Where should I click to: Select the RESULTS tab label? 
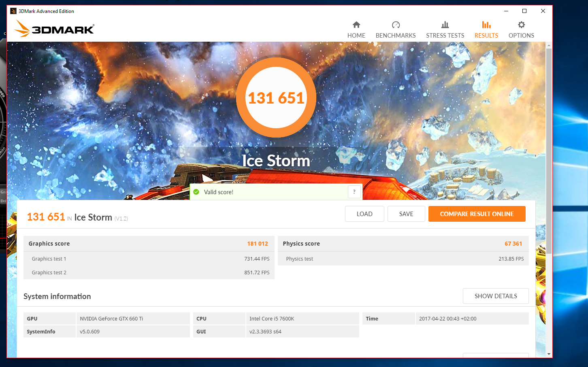pyautogui.click(x=486, y=36)
